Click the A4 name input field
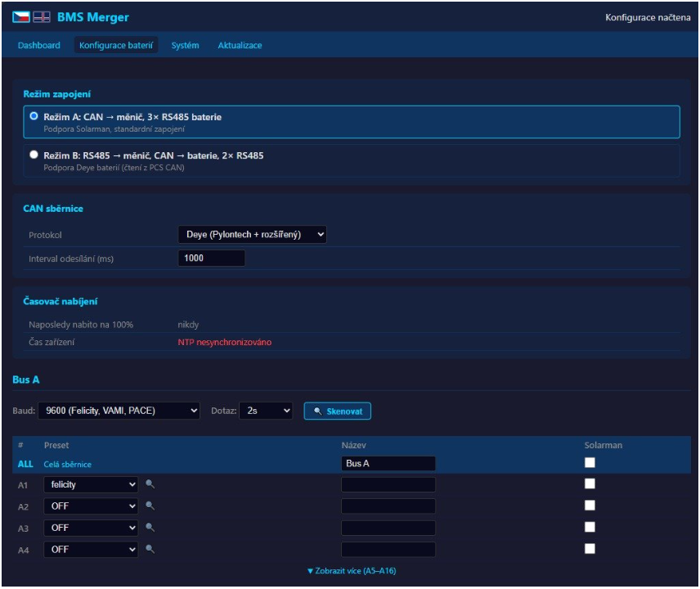The image size is (700, 589). pos(388,549)
